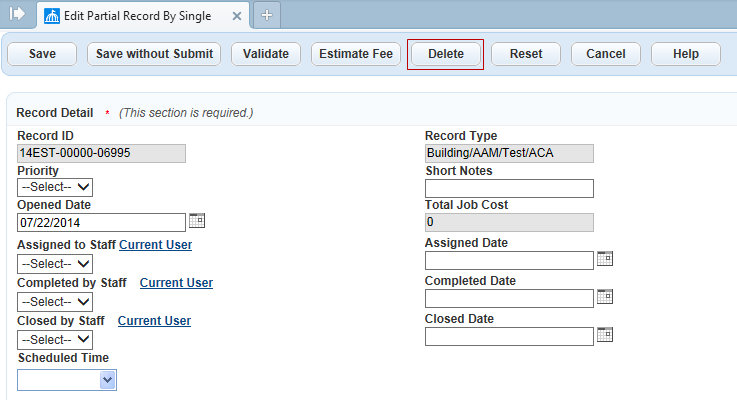Open calendar picker for Opened Date

197,221
